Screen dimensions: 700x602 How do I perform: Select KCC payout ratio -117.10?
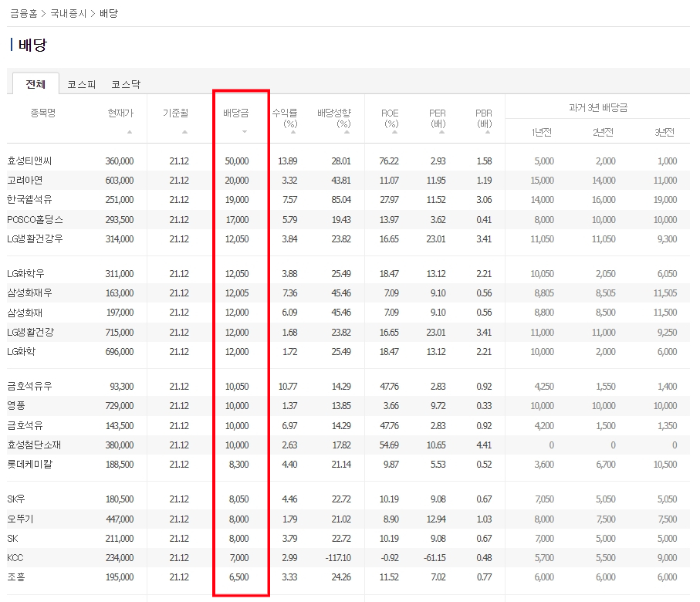(x=338, y=558)
